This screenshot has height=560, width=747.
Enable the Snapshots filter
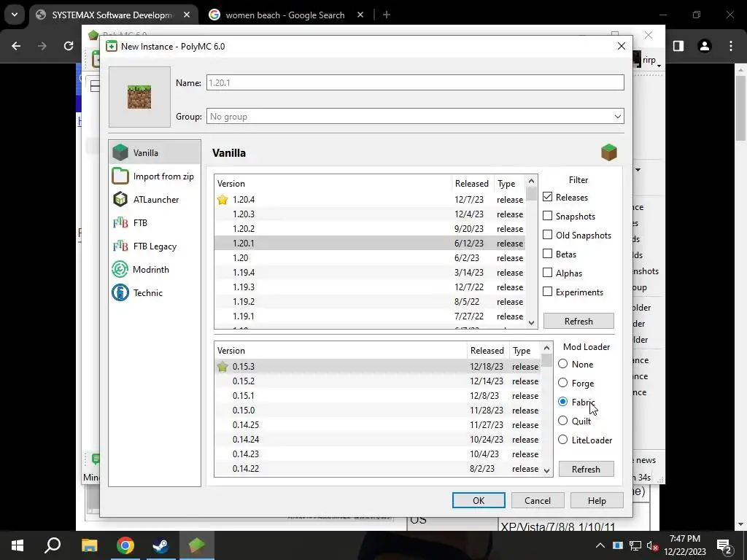coord(547,216)
